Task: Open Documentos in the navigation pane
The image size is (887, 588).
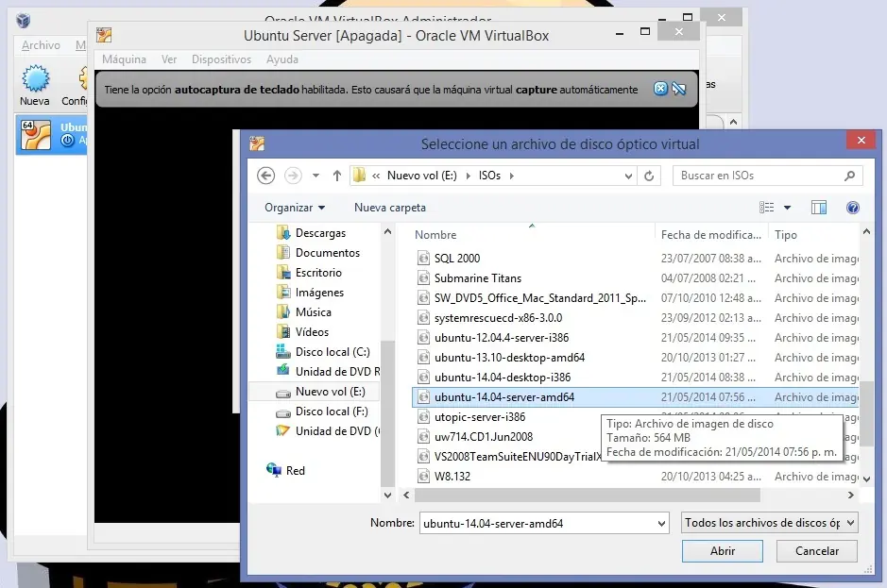Action: (328, 253)
